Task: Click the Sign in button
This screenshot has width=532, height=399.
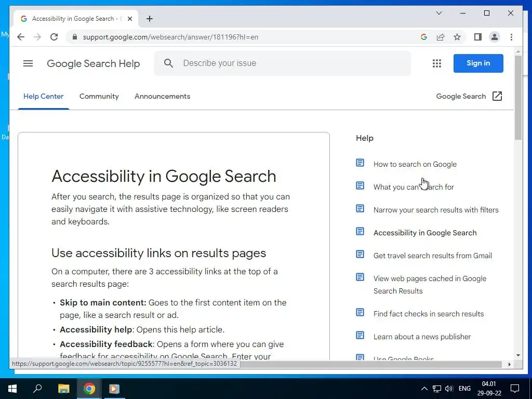Action: pos(478,63)
